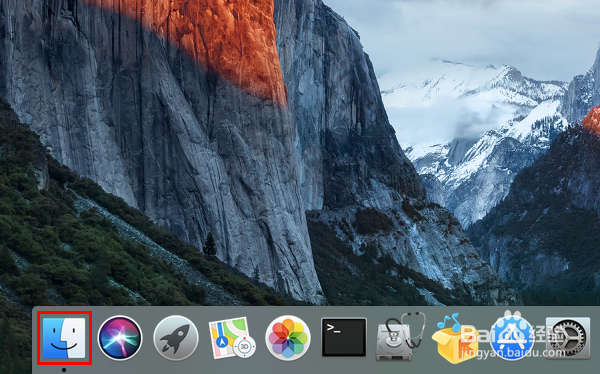Open the Photos app
This screenshot has height=374, width=600.
pyautogui.click(x=288, y=338)
